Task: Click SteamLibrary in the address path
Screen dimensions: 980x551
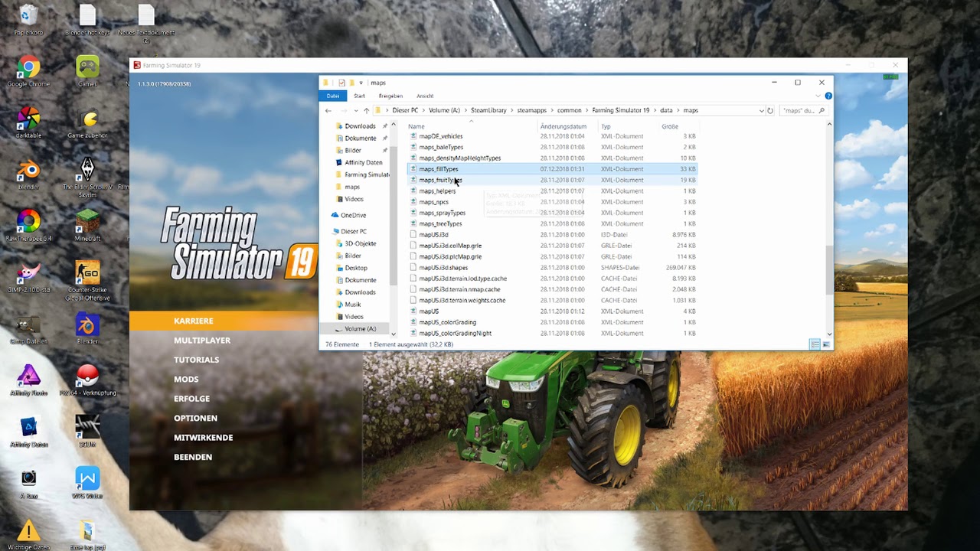Action: pyautogui.click(x=488, y=110)
